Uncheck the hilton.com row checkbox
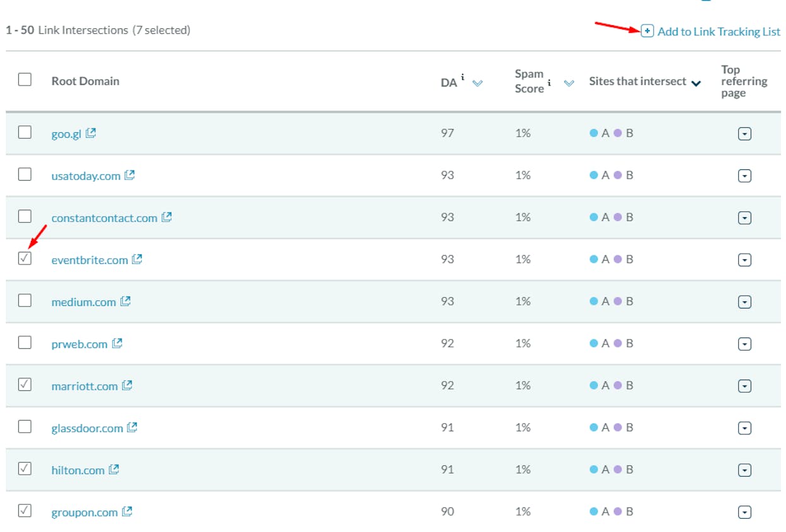 coord(25,468)
